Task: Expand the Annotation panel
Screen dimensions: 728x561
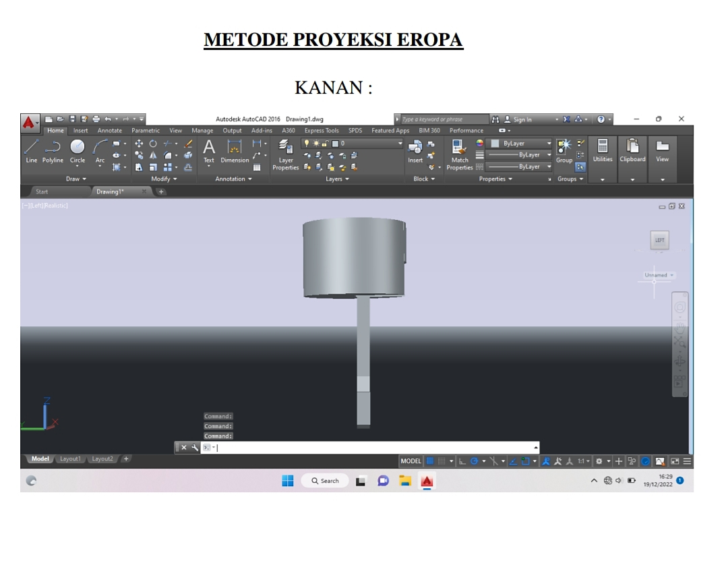Action: click(x=233, y=179)
